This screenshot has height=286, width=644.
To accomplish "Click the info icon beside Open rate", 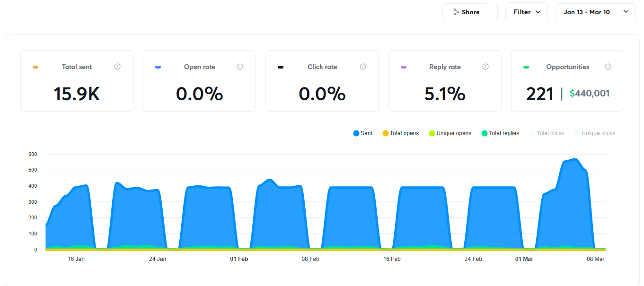I will [240, 67].
